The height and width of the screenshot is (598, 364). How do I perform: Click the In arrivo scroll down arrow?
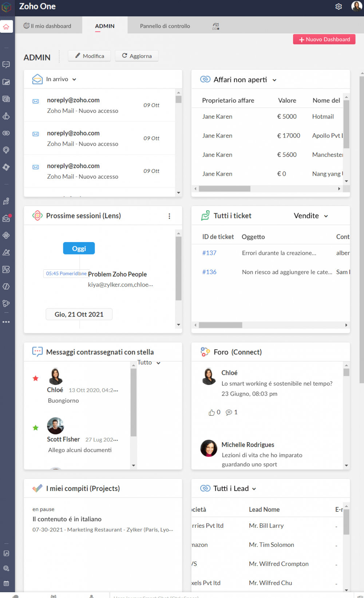pyautogui.click(x=178, y=193)
